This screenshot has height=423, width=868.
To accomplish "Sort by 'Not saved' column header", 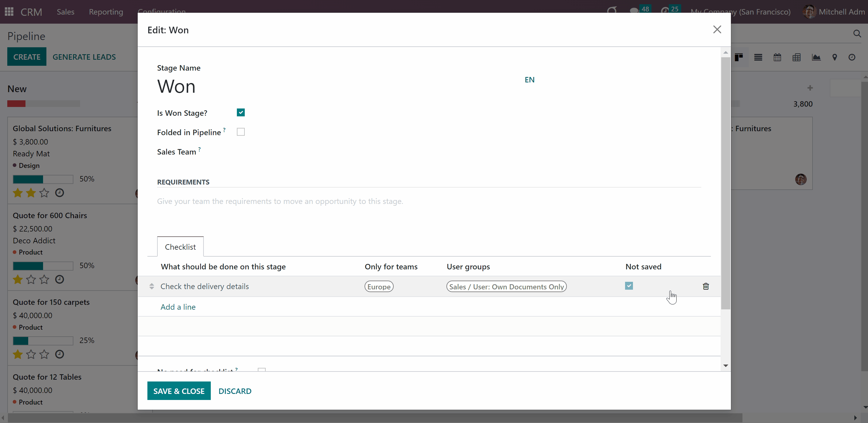I will pos(643,267).
